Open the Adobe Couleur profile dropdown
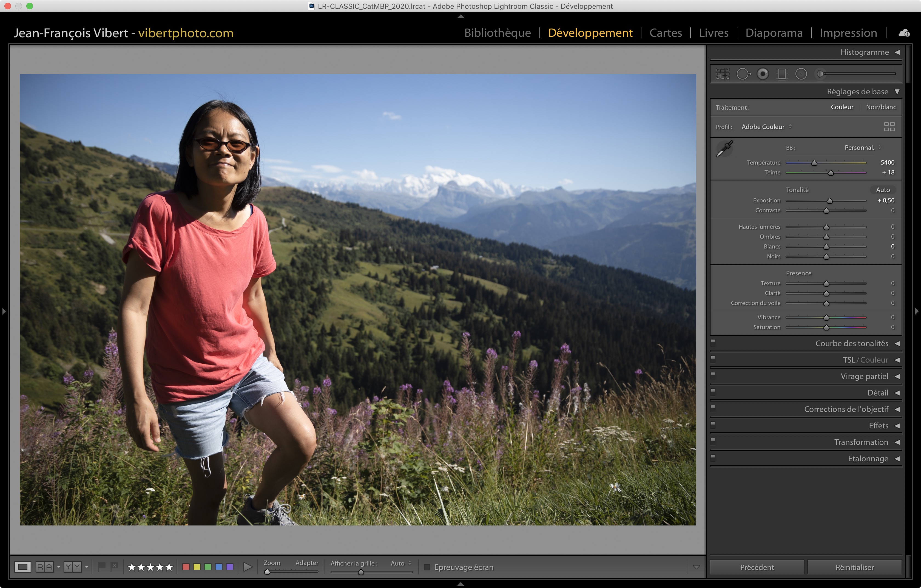This screenshot has width=921, height=588. (766, 127)
